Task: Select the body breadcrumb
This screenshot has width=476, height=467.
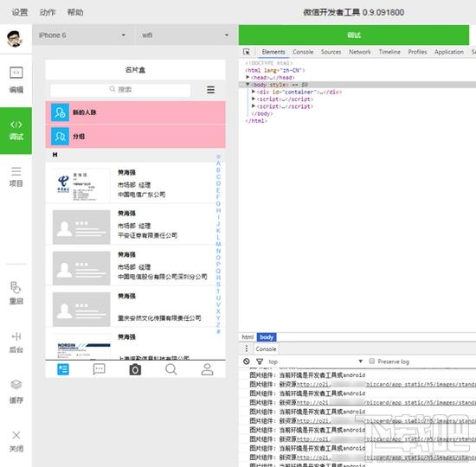Action: (267, 336)
